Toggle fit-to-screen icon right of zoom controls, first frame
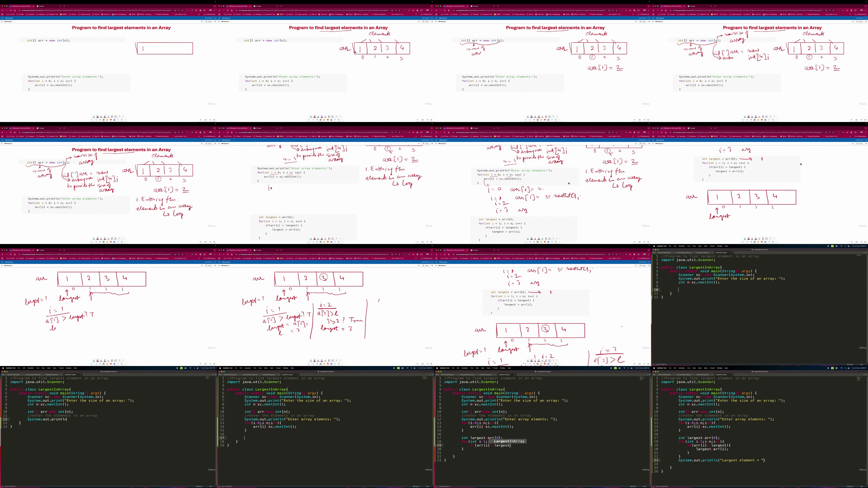 click(215, 120)
